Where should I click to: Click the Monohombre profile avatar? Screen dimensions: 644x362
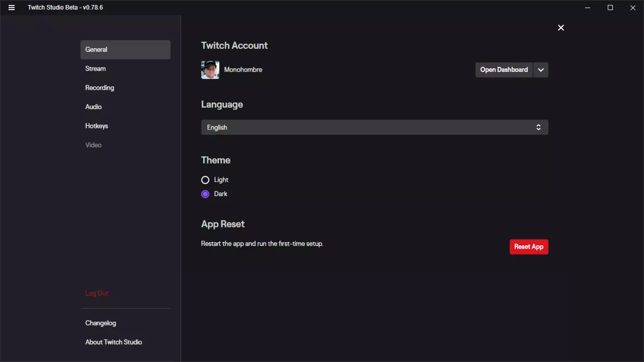click(210, 70)
